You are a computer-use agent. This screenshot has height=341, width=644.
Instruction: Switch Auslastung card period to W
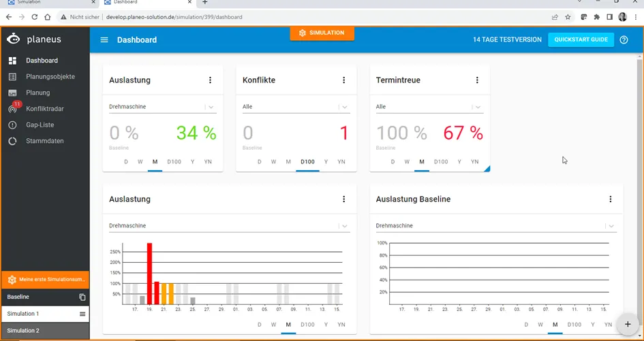(140, 162)
